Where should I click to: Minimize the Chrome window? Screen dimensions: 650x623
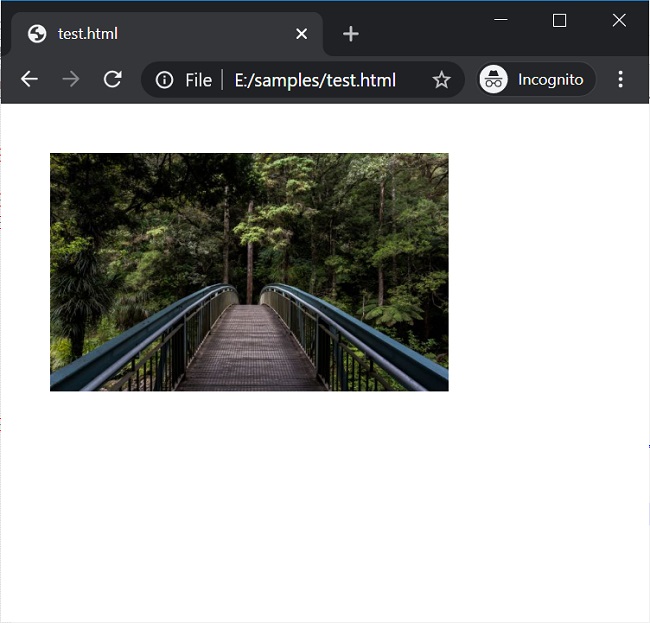click(501, 20)
